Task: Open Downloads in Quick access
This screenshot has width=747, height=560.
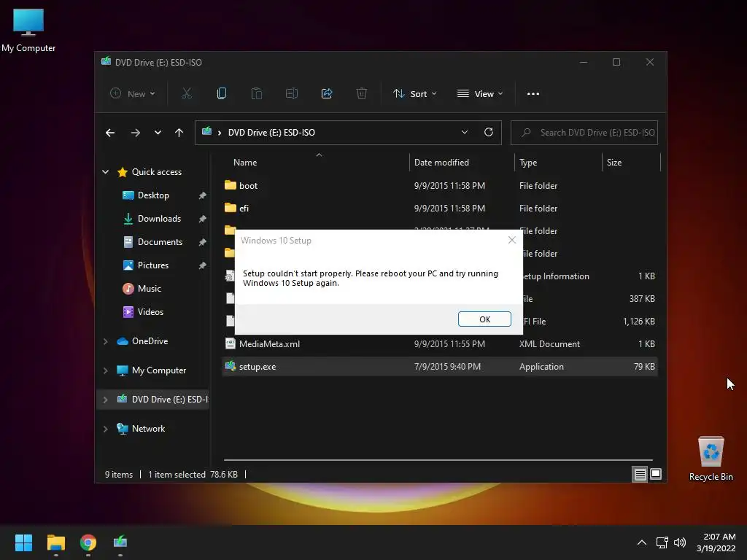Action: 158,219
